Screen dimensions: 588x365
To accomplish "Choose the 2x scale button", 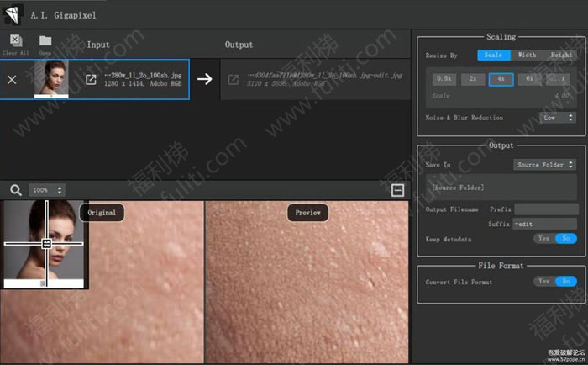I will [x=472, y=78].
